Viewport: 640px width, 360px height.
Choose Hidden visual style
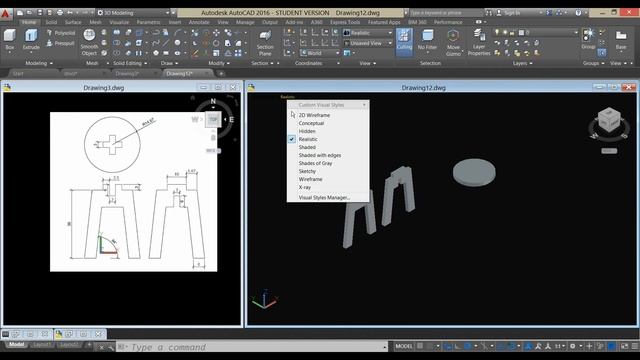pos(307,131)
